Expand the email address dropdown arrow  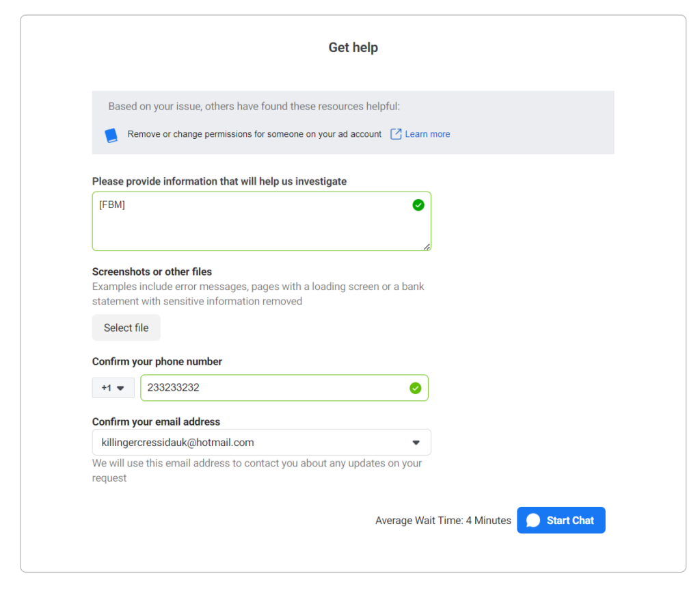point(416,443)
